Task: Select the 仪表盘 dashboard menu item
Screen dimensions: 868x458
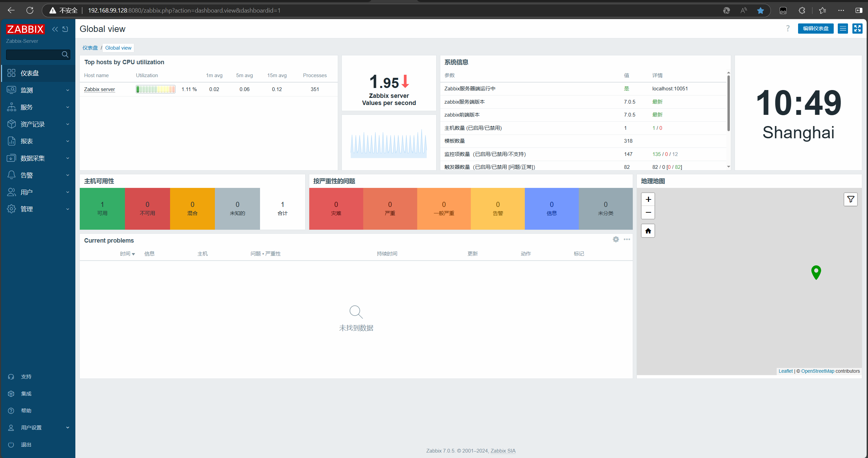Action: 30,73
